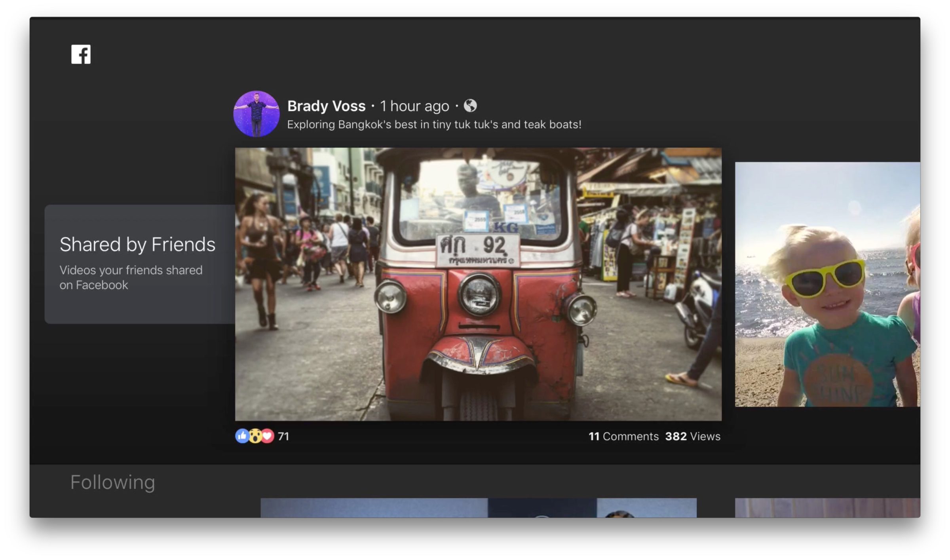Click the public globe privacy icon
Viewport: 950px width, 560px height.
pyautogui.click(x=470, y=106)
